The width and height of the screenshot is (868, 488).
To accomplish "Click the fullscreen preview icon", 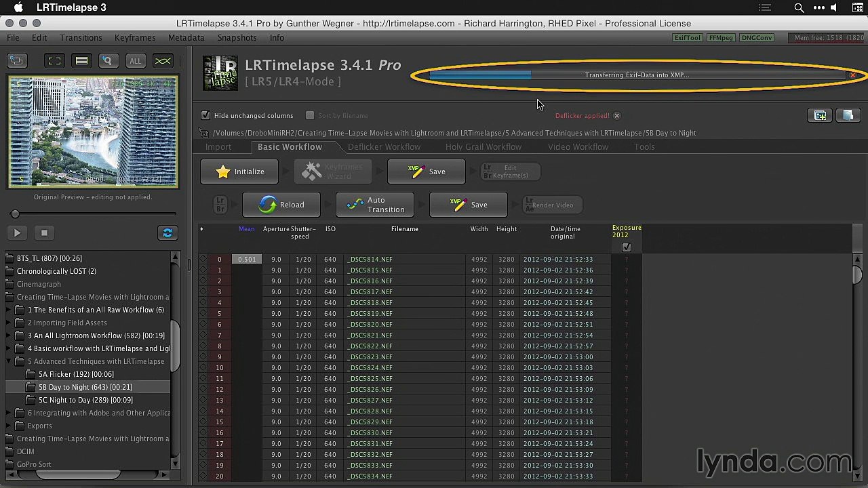I will [x=54, y=61].
